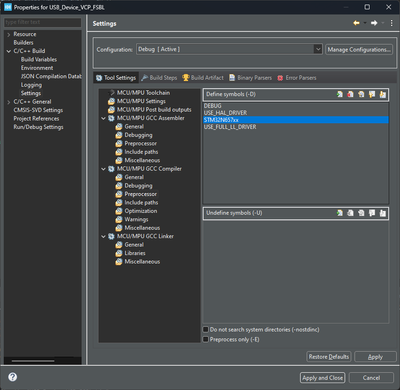The height and width of the screenshot is (390, 400).
Task: Open the Error Parsers tab
Action: tap(297, 78)
